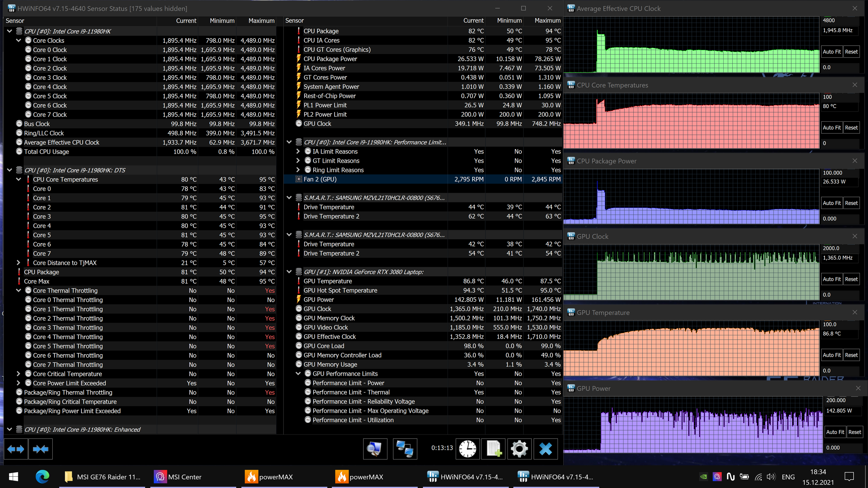Click Auto Fit on GPU Temperature graph
Image resolution: width=868 pixels, height=488 pixels.
coord(831,355)
